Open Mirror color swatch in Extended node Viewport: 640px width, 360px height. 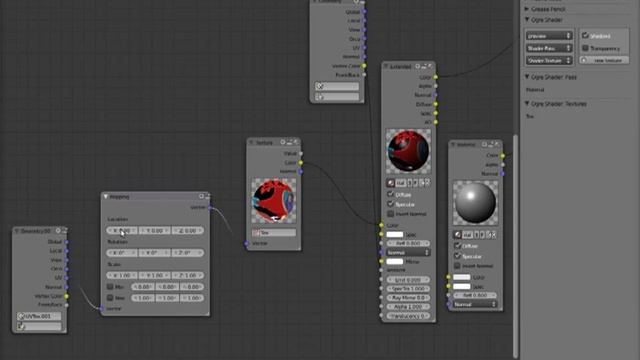tap(395, 261)
